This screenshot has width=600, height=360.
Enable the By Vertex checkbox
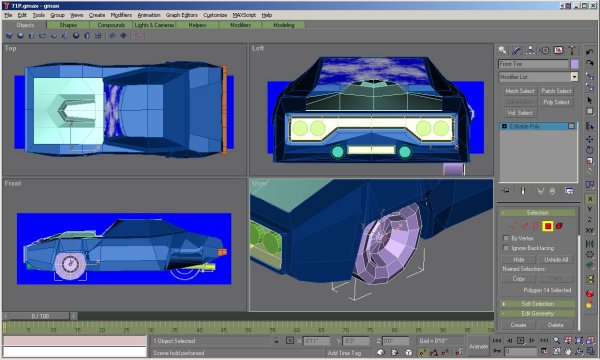(x=506, y=238)
